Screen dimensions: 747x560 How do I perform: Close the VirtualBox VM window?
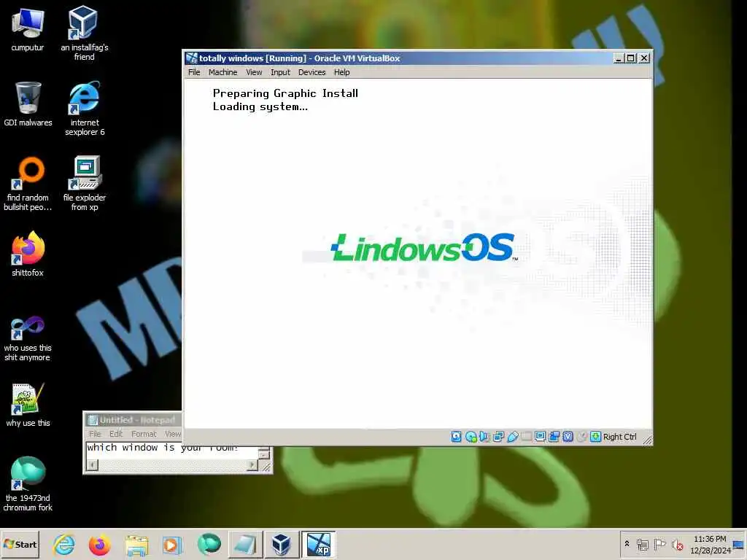coord(644,58)
